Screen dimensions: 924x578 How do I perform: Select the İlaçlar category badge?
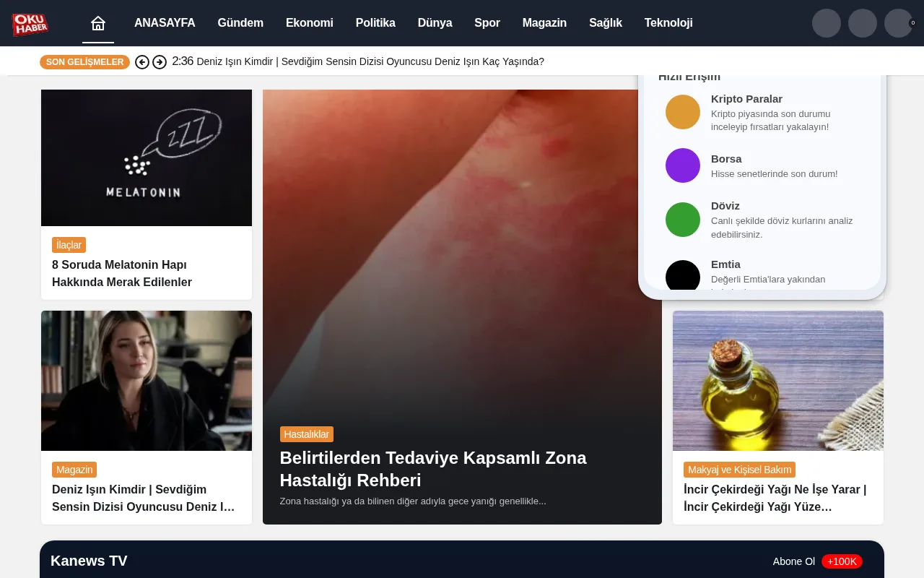[69, 245]
